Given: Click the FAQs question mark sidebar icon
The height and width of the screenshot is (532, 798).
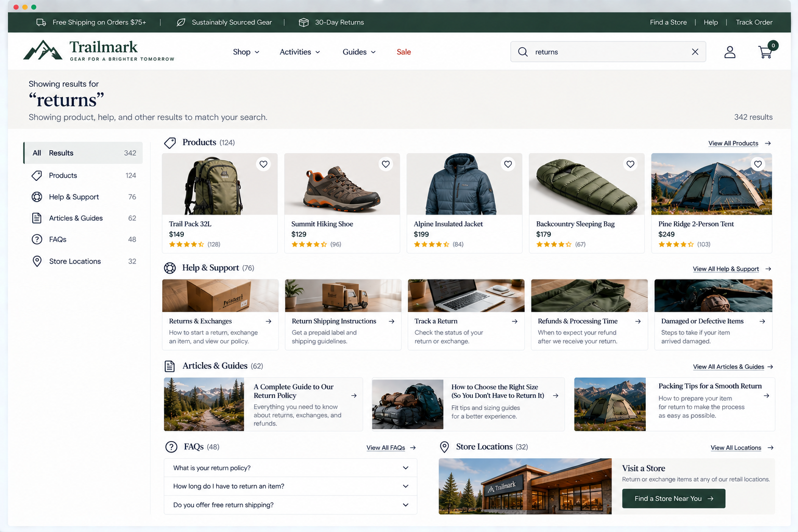Looking at the screenshot, I should pos(37,240).
